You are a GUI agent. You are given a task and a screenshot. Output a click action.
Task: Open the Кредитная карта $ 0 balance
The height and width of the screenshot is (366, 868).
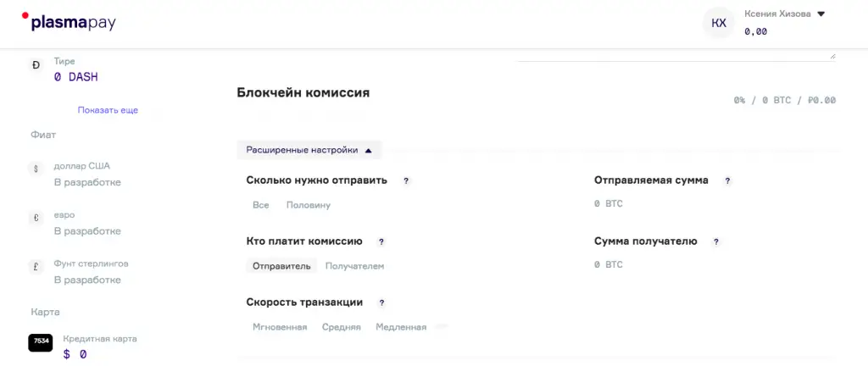pos(75,354)
